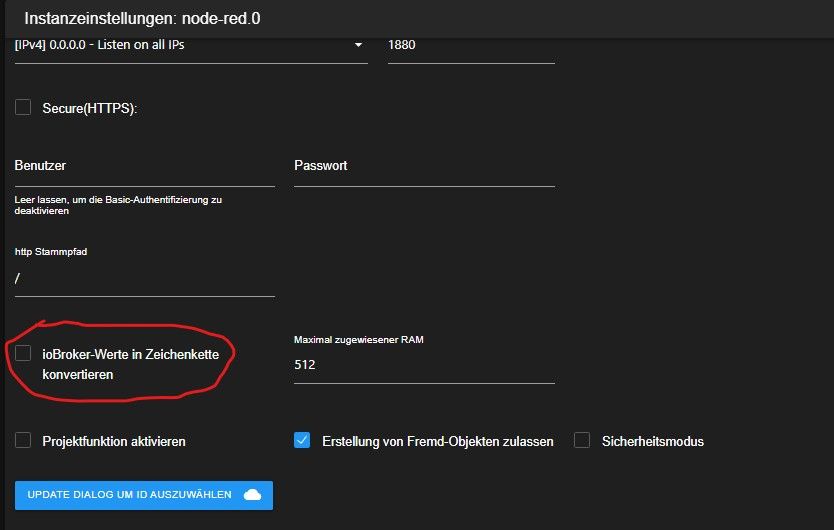Click the Secure(HTTPS) label
Image resolution: width=834 pixels, height=530 pixels.
click(x=90, y=109)
